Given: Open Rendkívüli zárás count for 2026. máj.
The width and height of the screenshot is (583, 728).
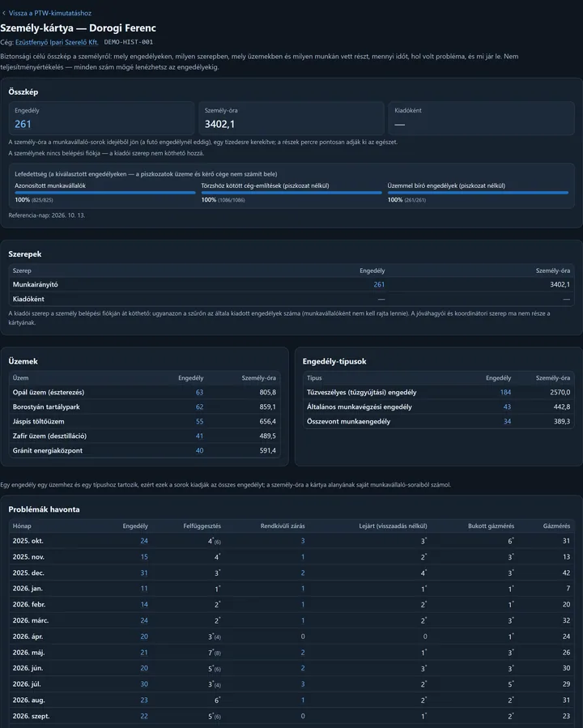Looking at the screenshot, I should tap(303, 653).
